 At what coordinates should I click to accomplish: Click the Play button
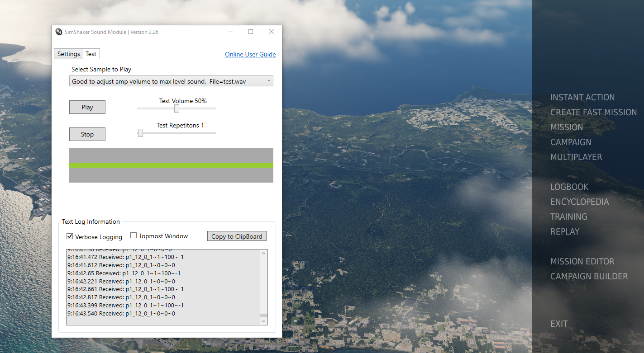pyautogui.click(x=87, y=107)
